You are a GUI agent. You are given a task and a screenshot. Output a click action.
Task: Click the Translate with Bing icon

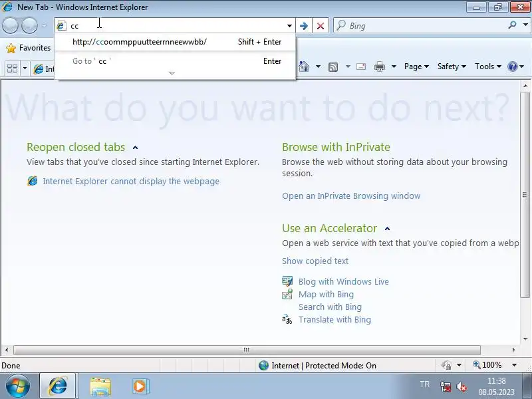287,319
